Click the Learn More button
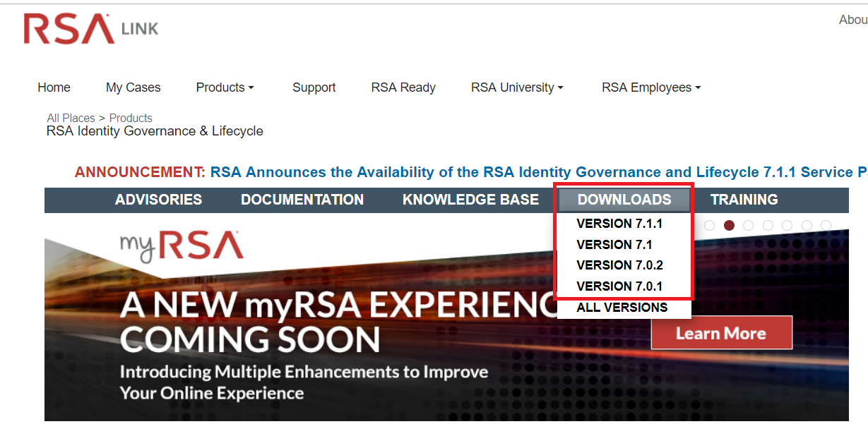This screenshot has height=436, width=868. pos(721,332)
